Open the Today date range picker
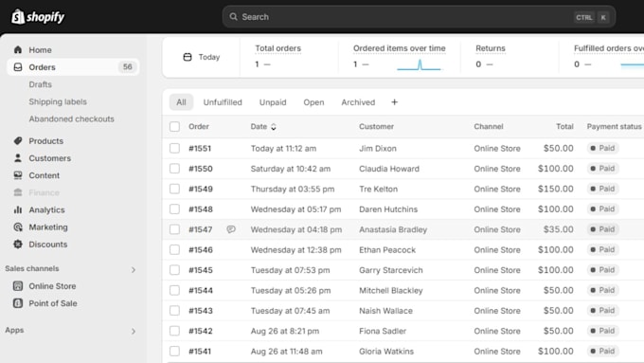Screen dimensions: 644x363 pyautogui.click(x=201, y=57)
